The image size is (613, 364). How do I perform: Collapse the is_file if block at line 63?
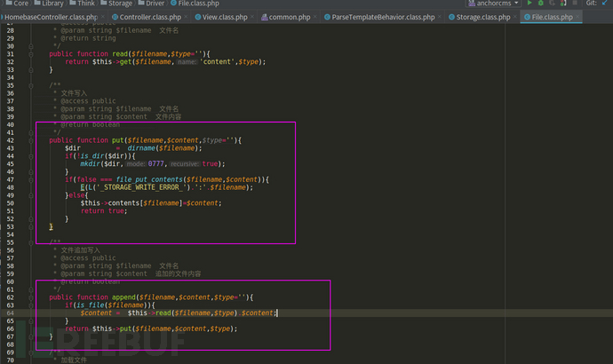coord(31,305)
